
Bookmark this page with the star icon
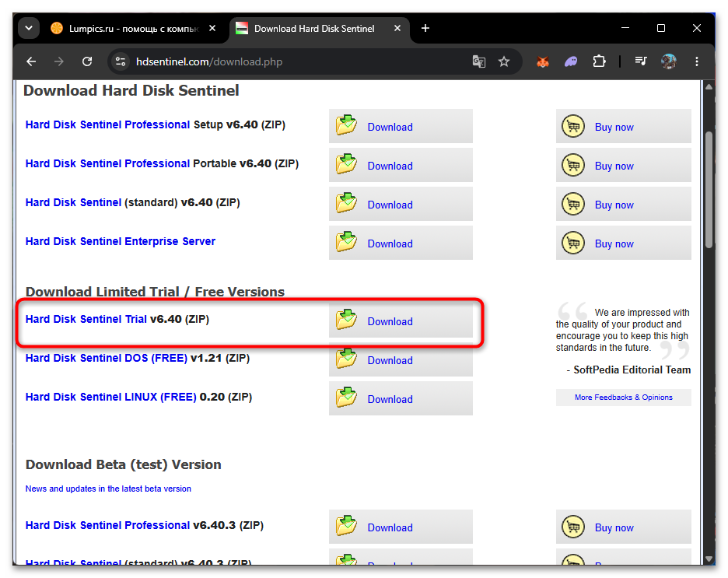(x=504, y=61)
